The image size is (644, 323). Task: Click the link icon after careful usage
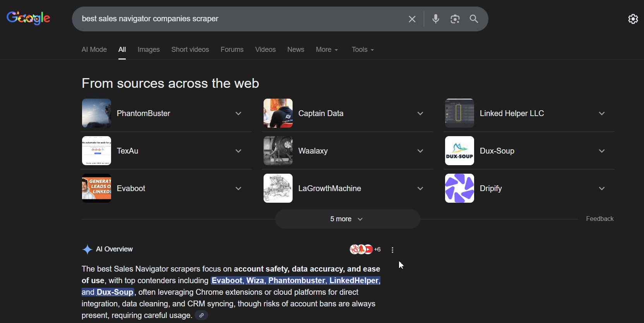coord(201,315)
